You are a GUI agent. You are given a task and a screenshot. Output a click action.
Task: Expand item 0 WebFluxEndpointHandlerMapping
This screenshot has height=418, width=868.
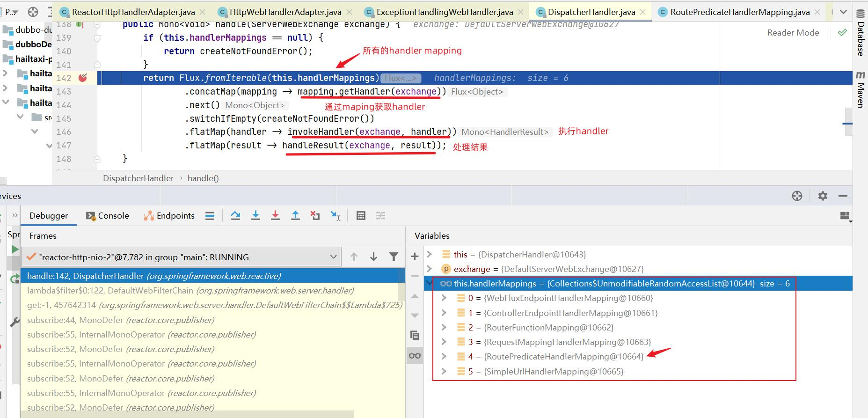coord(444,298)
